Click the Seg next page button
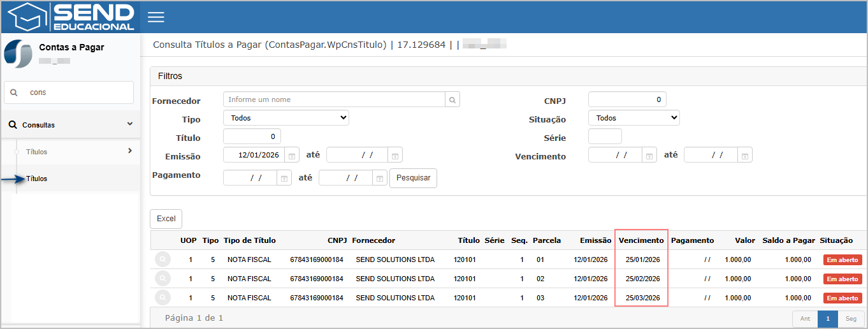 coord(851,319)
